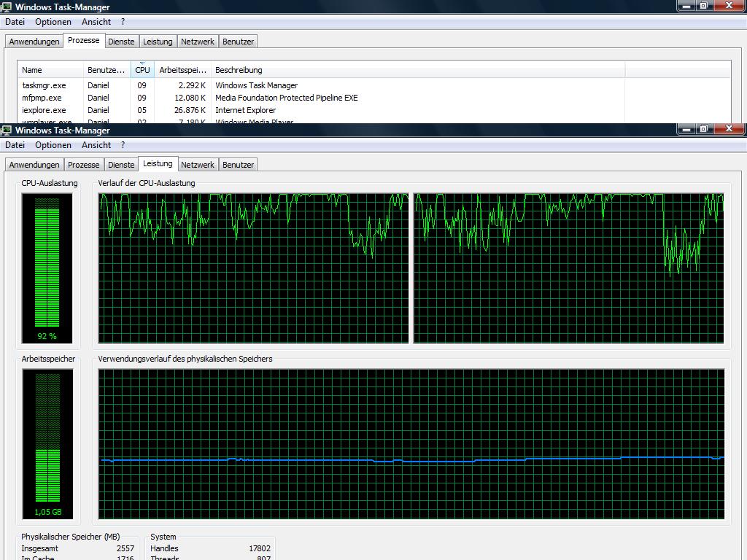Sort processes by Benutze... column header

click(x=107, y=70)
